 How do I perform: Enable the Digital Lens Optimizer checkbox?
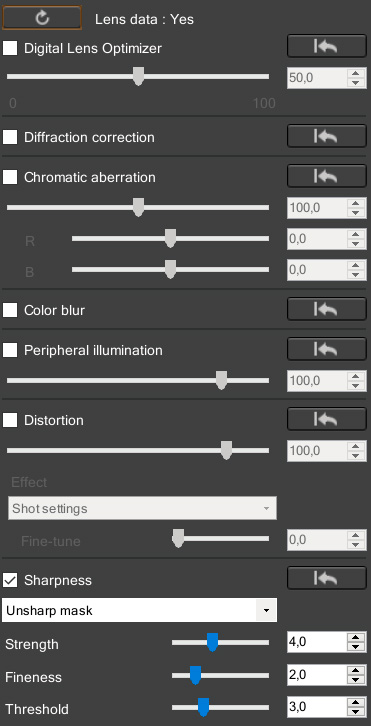[10, 48]
